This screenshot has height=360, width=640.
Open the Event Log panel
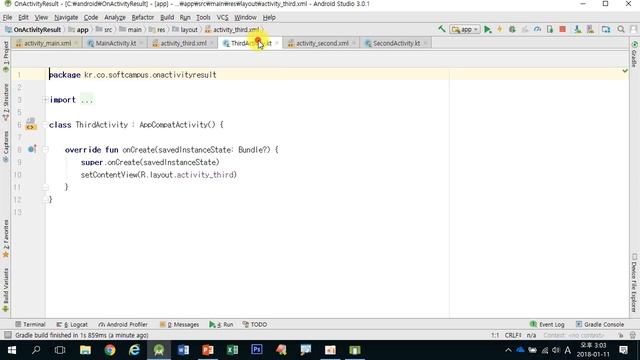(x=547, y=324)
